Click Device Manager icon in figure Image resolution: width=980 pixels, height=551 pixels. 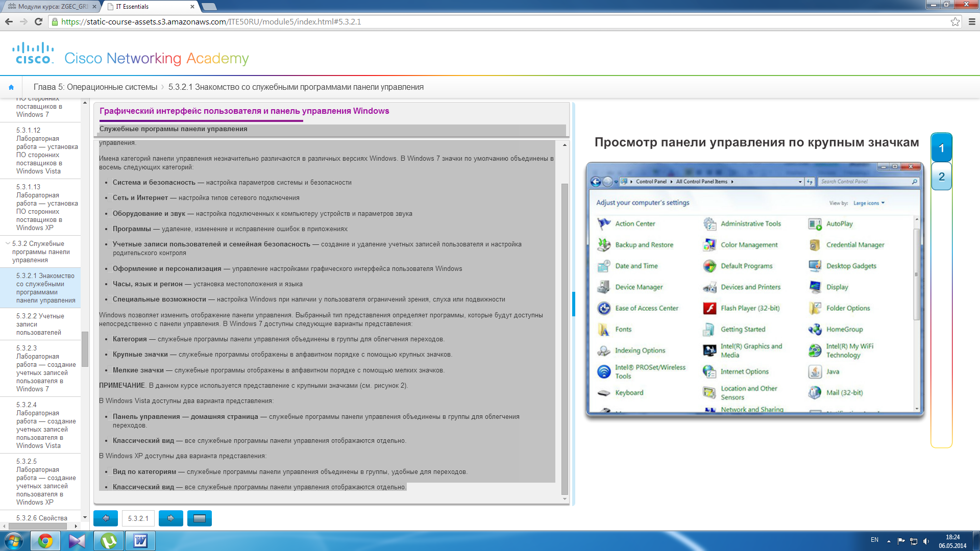coord(604,287)
